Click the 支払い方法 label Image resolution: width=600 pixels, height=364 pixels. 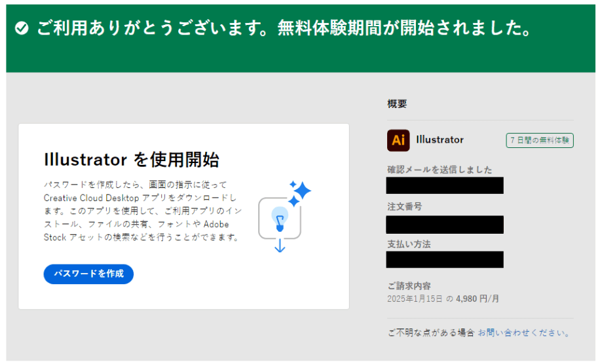click(409, 244)
